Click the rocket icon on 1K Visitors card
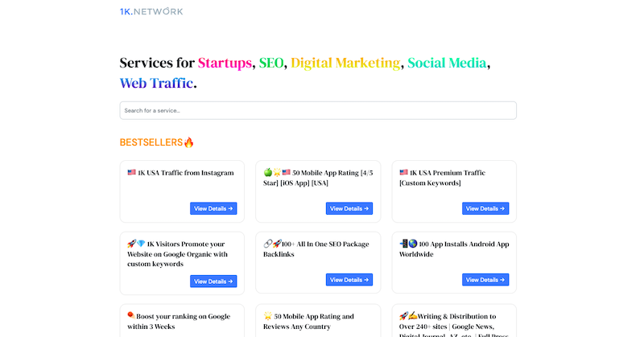 [x=131, y=244]
